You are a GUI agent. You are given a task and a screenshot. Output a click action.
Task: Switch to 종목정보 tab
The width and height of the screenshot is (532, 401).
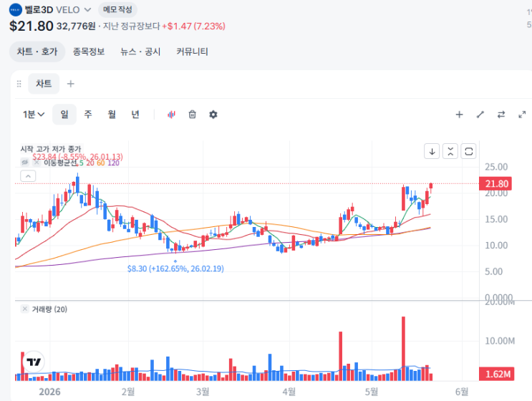click(89, 52)
